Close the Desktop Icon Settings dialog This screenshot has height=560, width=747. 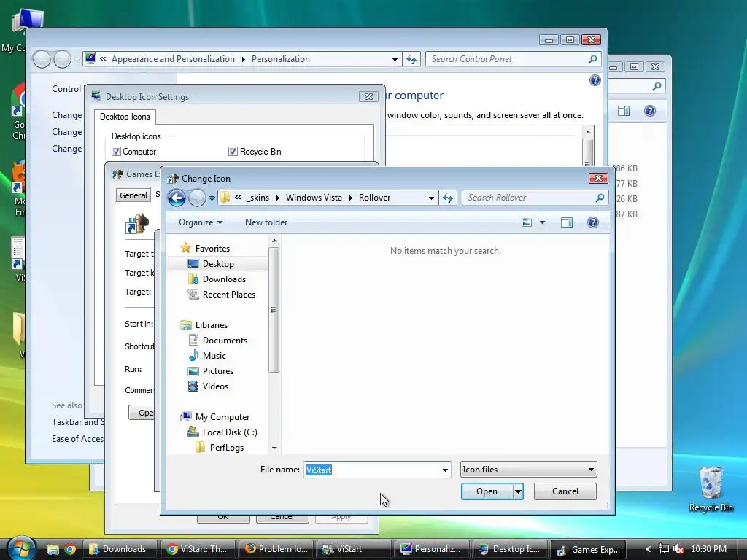point(368,97)
